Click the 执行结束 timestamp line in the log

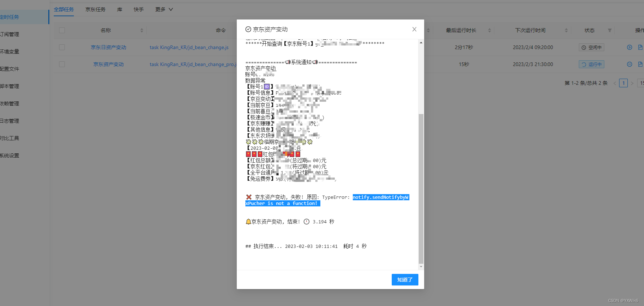pyautogui.click(x=306, y=246)
